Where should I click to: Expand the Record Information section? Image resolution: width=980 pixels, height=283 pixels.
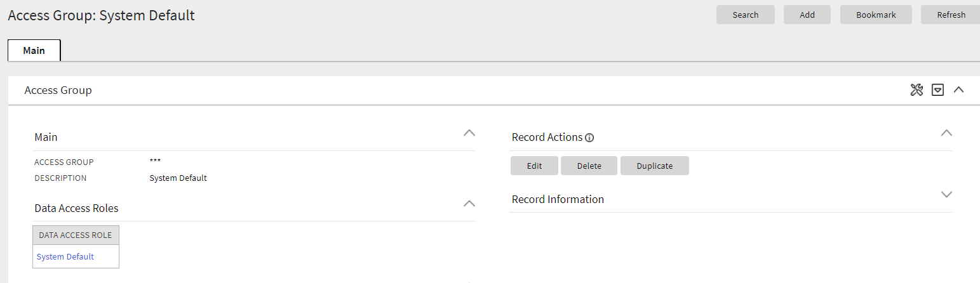click(946, 194)
